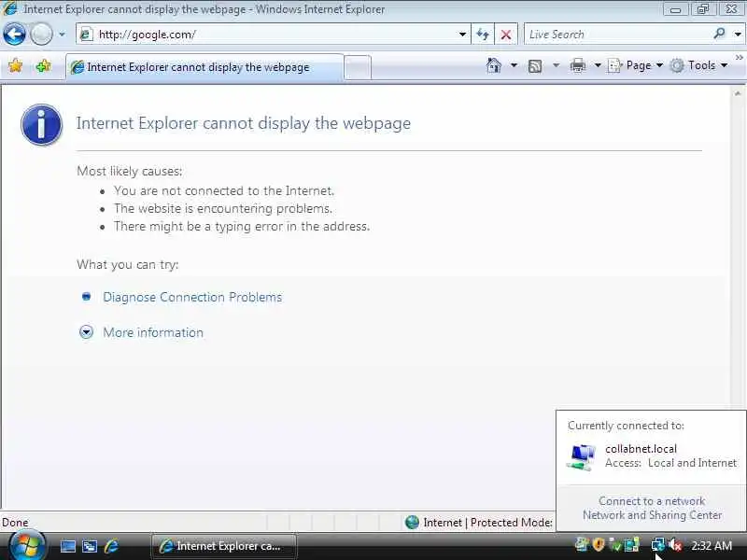Open the Favorites Center star icon
This screenshot has height=560, width=747.
15,65
